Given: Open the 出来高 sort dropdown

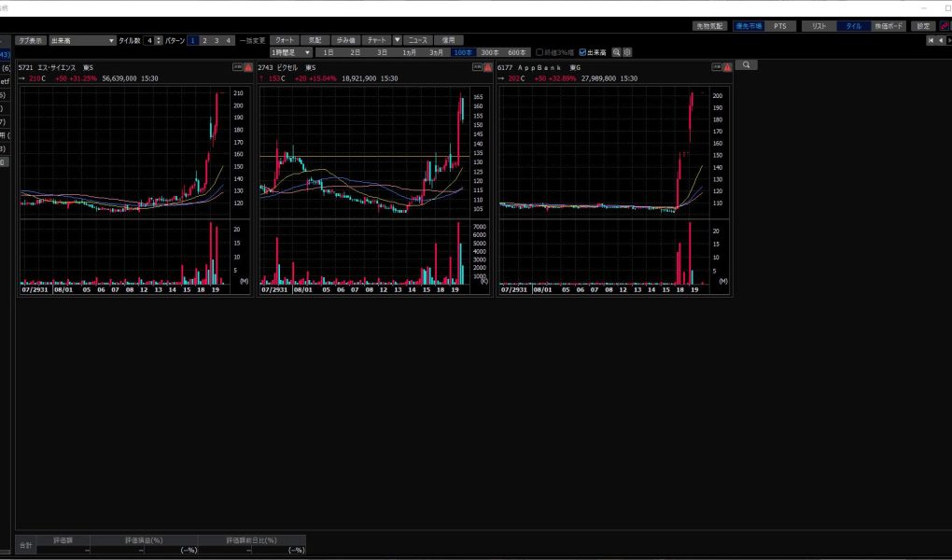Looking at the screenshot, I should tap(82, 40).
